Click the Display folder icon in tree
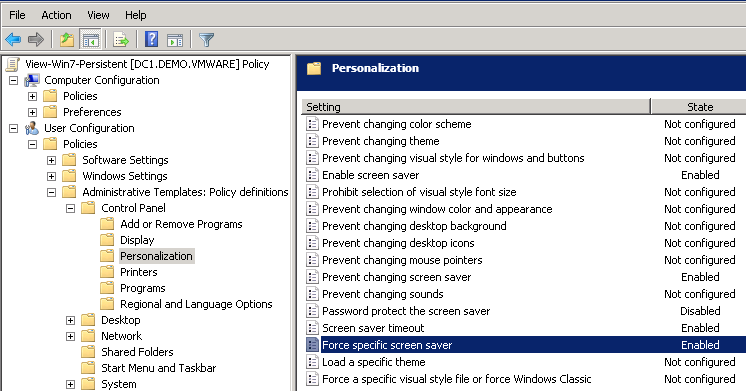This screenshot has height=391, width=746. tap(107, 240)
